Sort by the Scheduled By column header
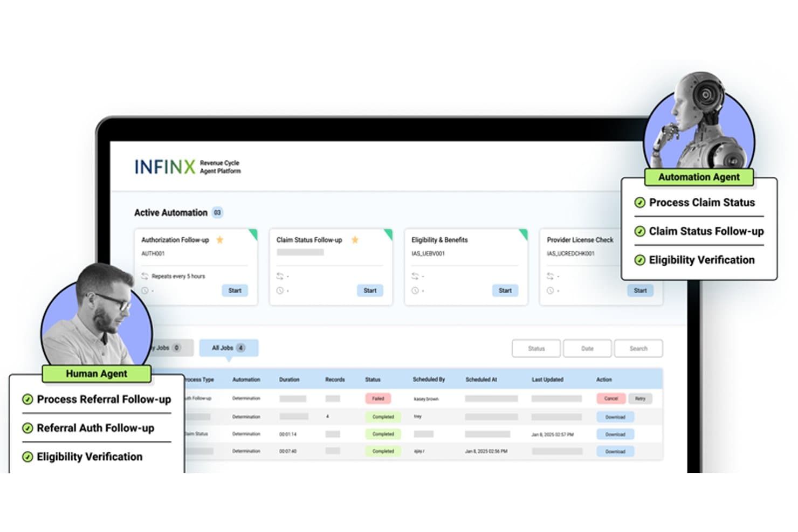The width and height of the screenshot is (798, 532). pos(429,379)
